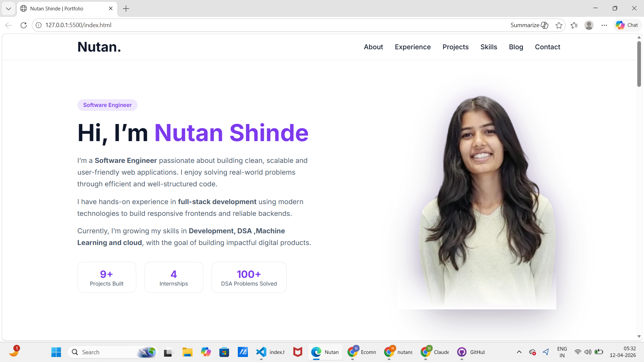View site information icon in address bar
Image resolution: width=644 pixels, height=362 pixels.
click(39, 25)
